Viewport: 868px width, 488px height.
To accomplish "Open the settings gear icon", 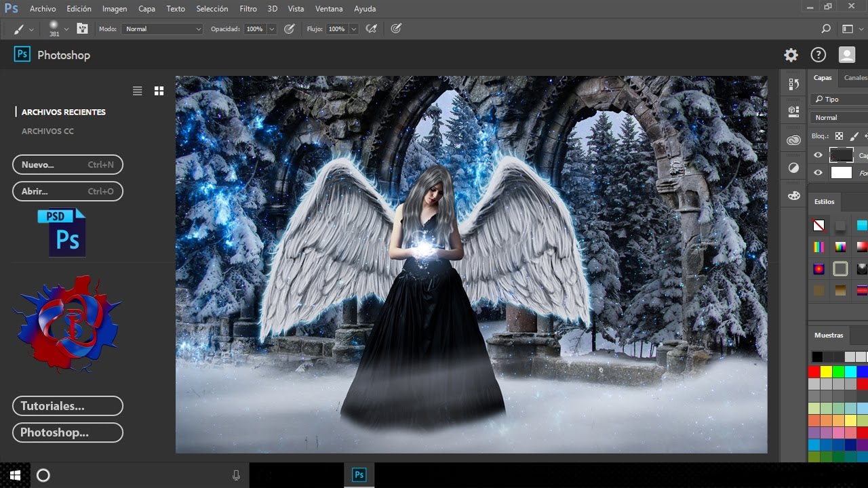I will 791,55.
